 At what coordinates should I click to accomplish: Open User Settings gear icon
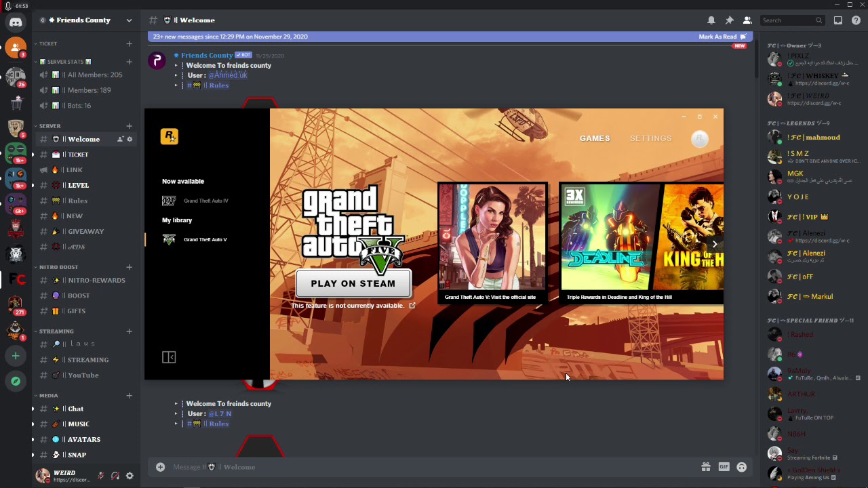click(x=130, y=476)
